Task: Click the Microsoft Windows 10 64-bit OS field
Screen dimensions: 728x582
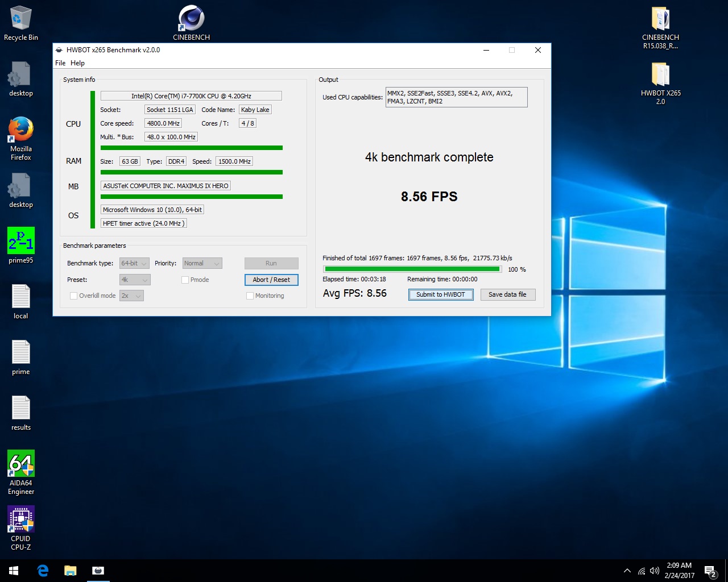Action: click(x=152, y=210)
